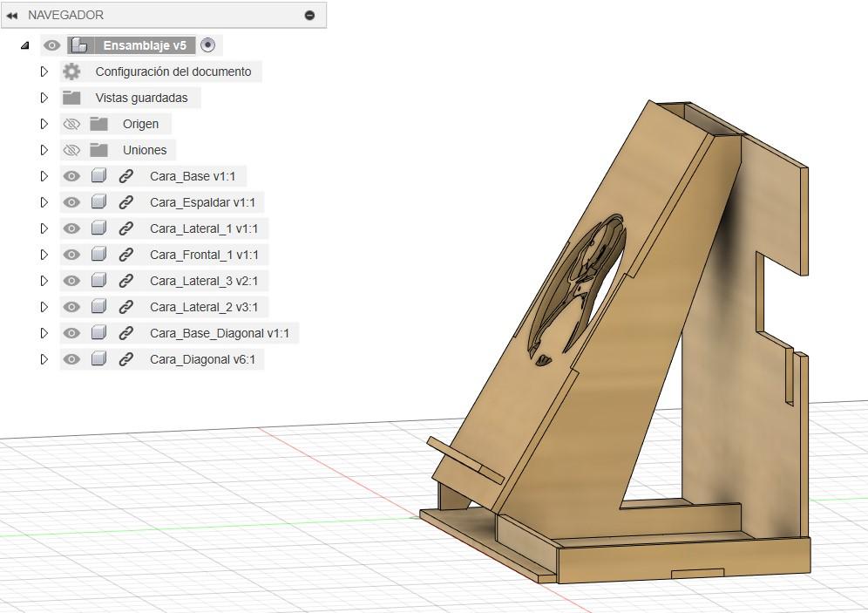
Task: Show the hidden Uniones folder
Action: (71, 149)
